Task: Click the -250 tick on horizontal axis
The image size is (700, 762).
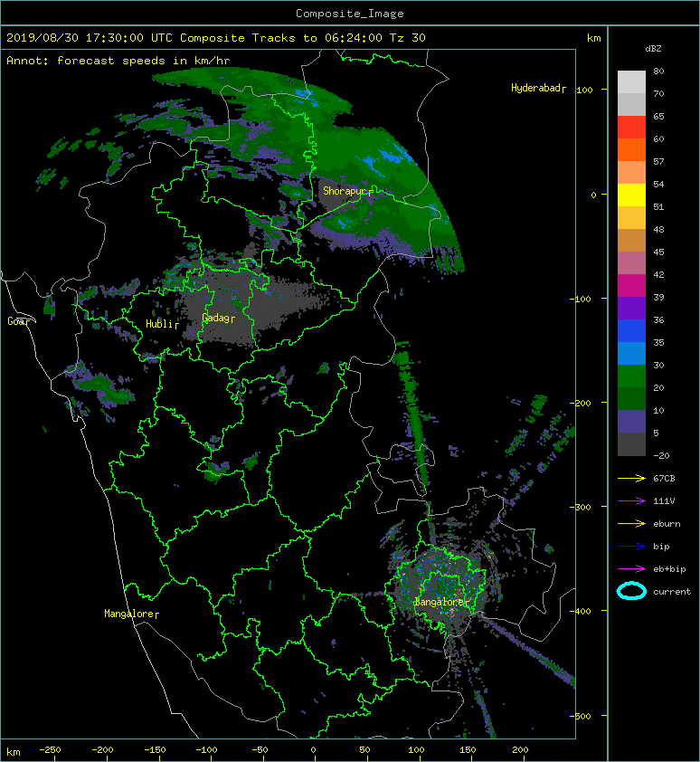Action: click(50, 750)
